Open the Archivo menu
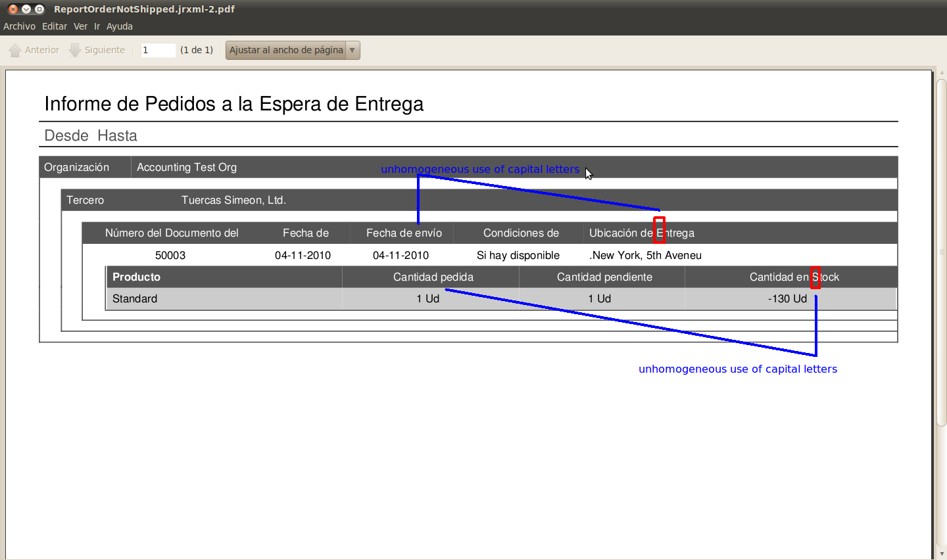947x560 pixels. pyautogui.click(x=19, y=26)
